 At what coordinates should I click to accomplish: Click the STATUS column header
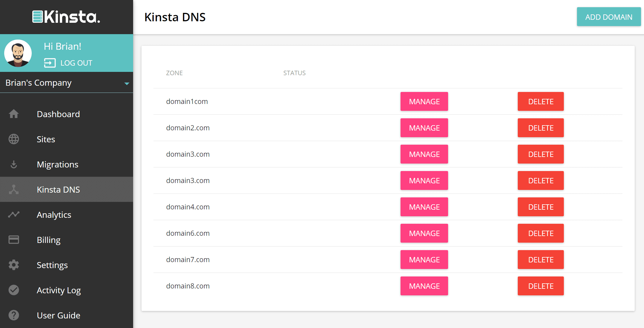294,73
